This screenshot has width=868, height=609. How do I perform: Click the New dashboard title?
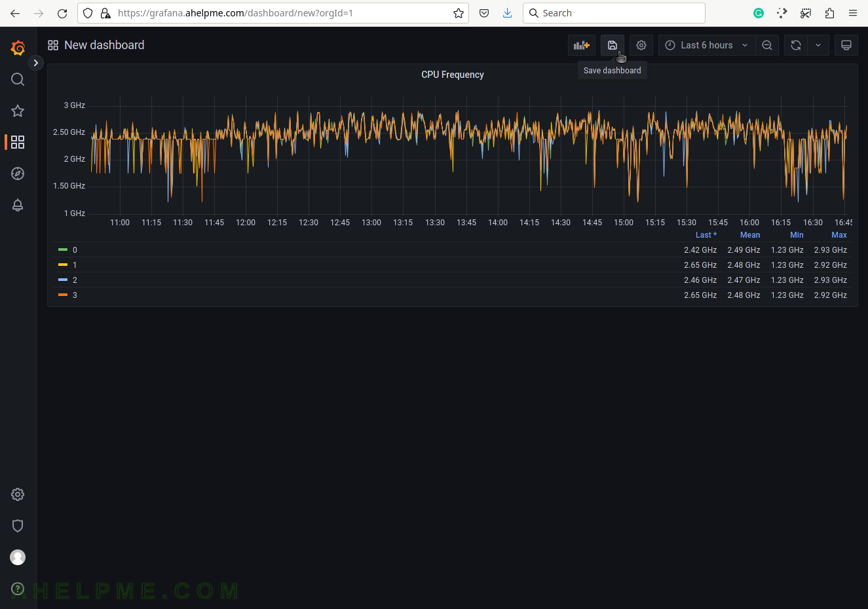tap(104, 45)
